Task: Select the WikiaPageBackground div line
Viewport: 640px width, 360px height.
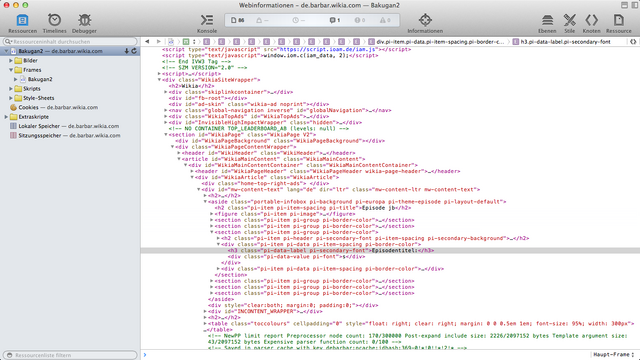Action: (x=280, y=141)
